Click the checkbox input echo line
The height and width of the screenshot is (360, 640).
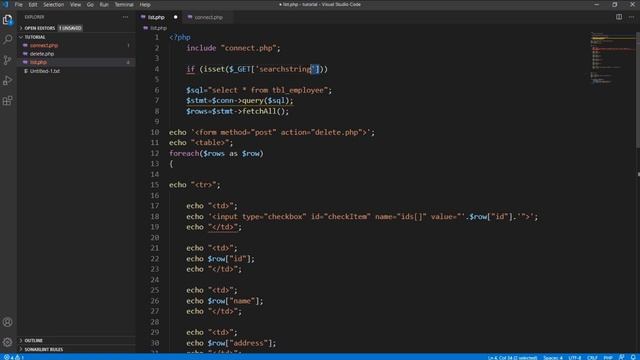click(x=362, y=217)
